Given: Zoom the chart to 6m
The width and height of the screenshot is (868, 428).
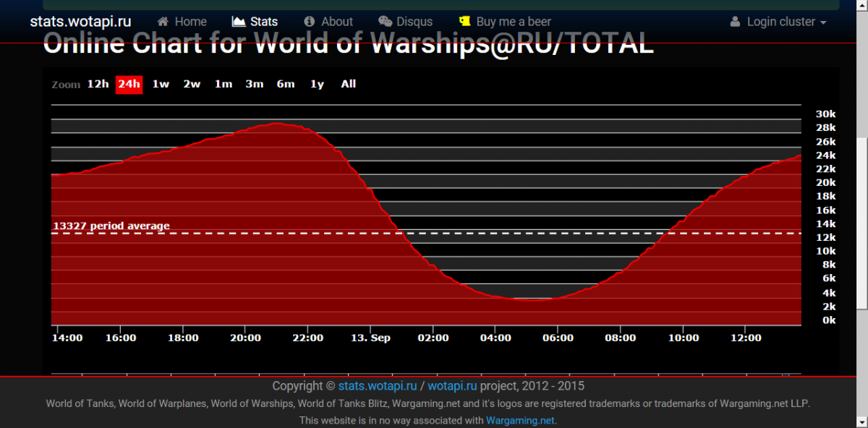Looking at the screenshot, I should tap(285, 84).
